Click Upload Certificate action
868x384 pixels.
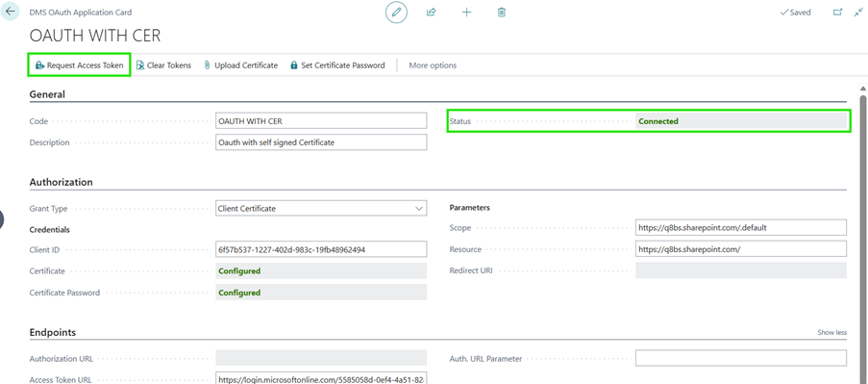pyautogui.click(x=240, y=65)
